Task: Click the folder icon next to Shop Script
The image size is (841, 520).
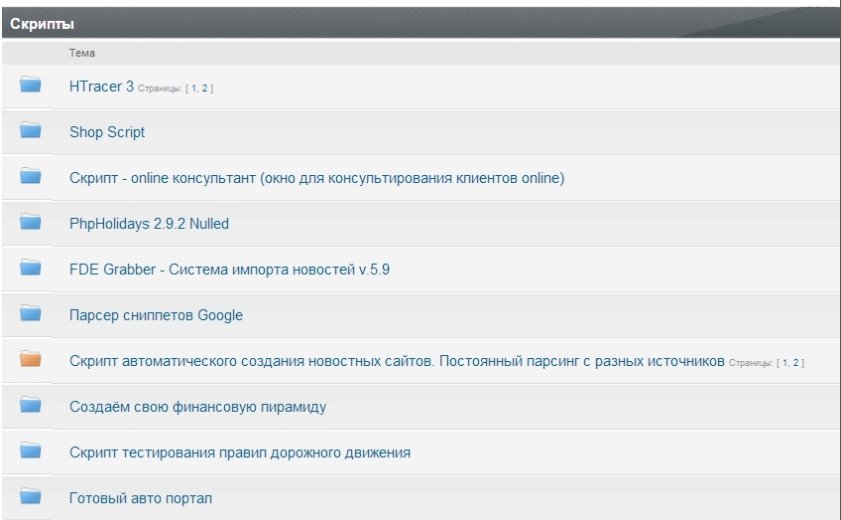Action: (x=30, y=131)
